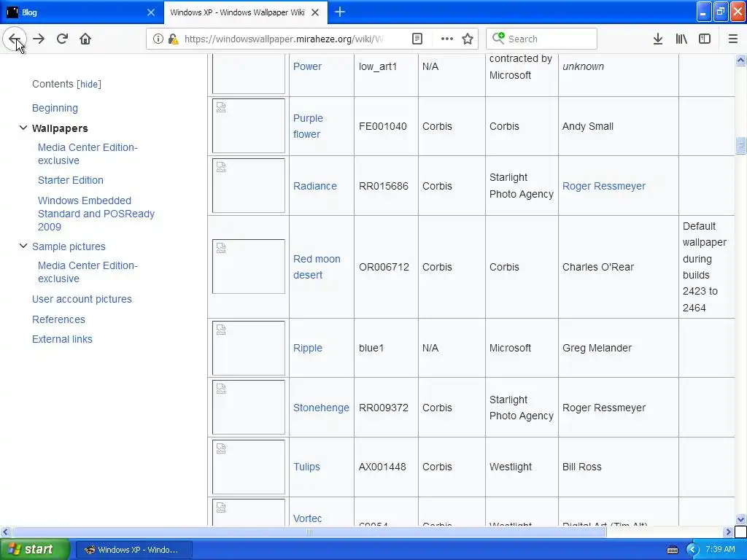
Task: Open the Purple flower wallpaper link
Action: [308, 126]
